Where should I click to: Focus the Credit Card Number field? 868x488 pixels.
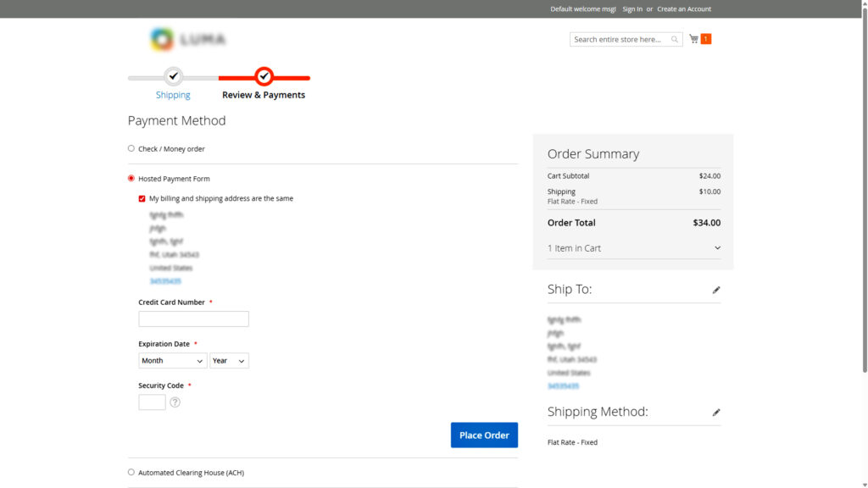point(193,319)
